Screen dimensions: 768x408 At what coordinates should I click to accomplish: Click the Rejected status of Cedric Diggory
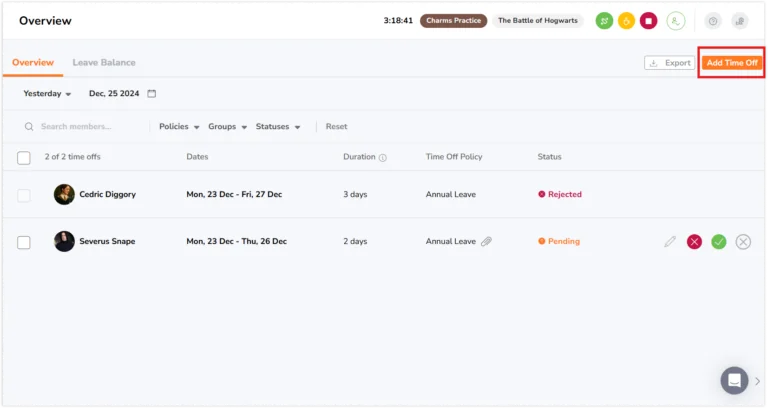coord(560,194)
